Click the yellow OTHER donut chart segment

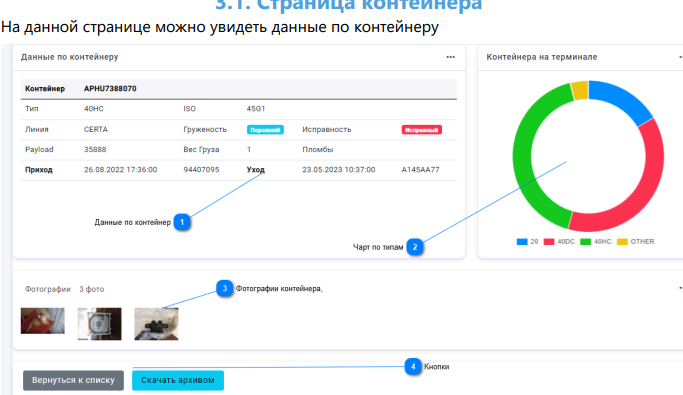click(x=580, y=91)
